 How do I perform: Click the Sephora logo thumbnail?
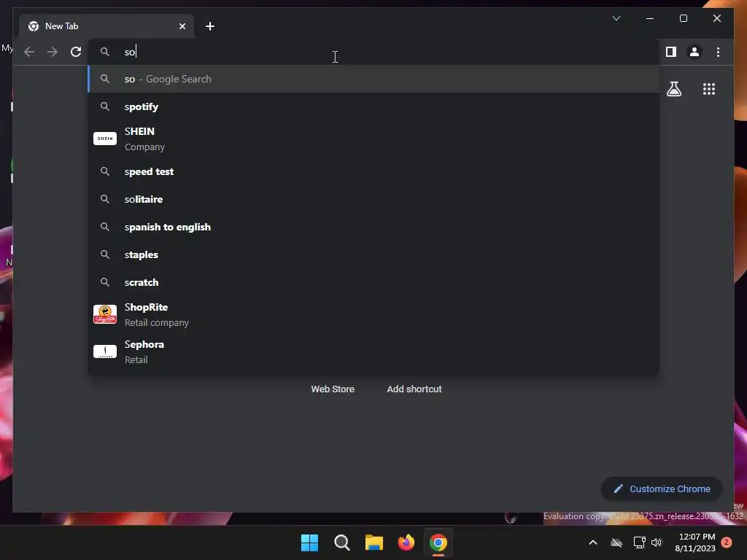pyautogui.click(x=105, y=351)
